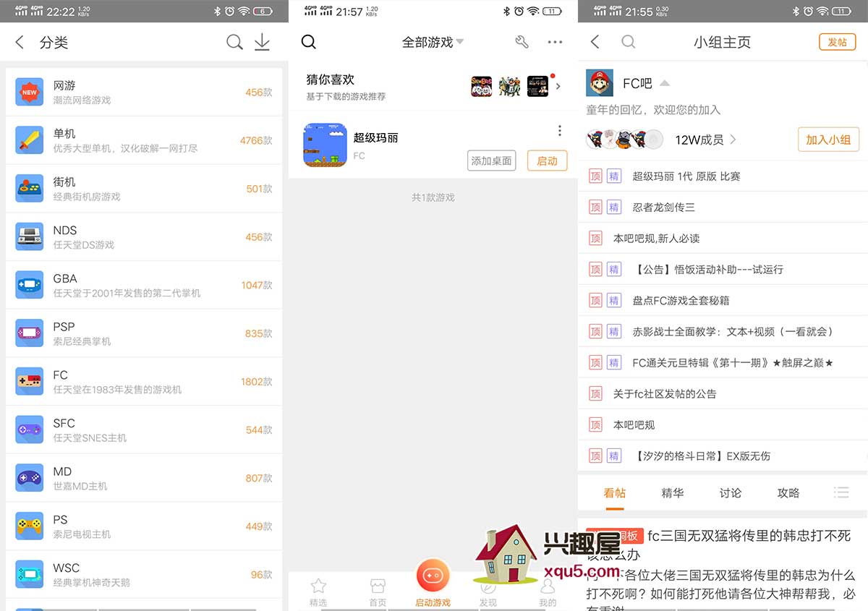Tap the 启动游戏 gamepad button
The height and width of the screenshot is (611, 868).
pyautogui.click(x=433, y=577)
